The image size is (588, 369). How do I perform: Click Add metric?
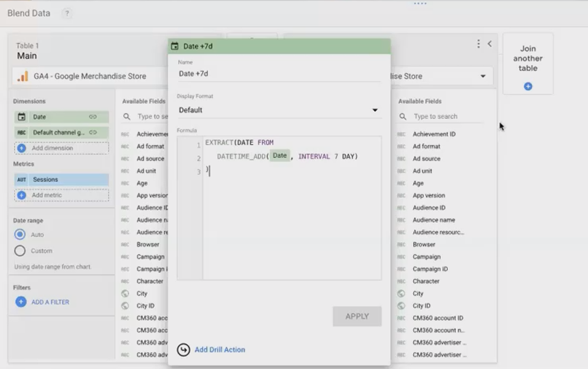[x=62, y=195]
